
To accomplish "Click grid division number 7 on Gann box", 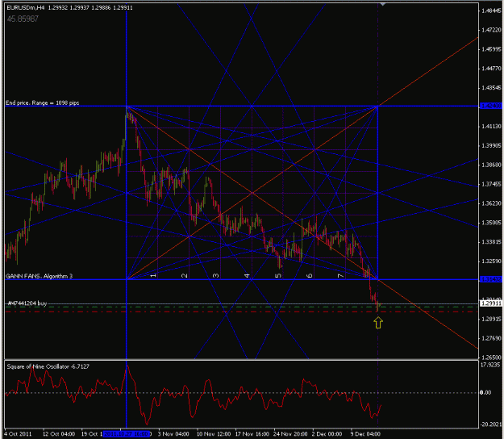I will tap(341, 276).
